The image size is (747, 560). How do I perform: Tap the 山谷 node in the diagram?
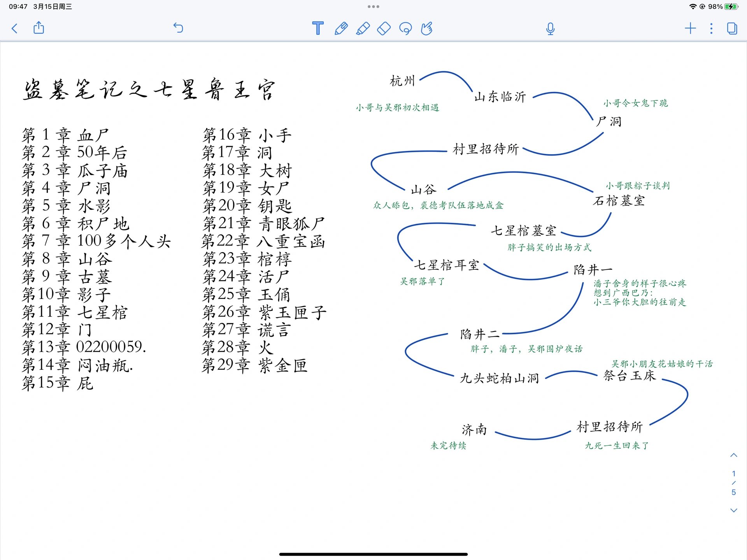coord(424,190)
